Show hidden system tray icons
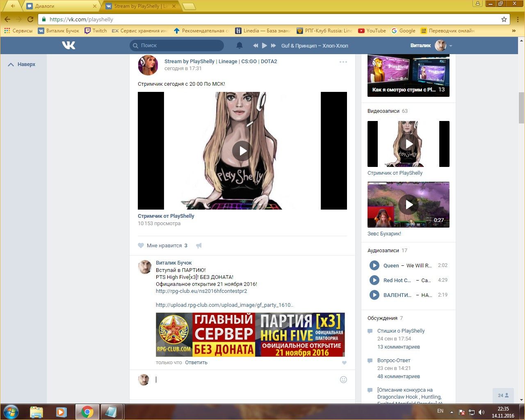525x420 pixels. coord(452,412)
